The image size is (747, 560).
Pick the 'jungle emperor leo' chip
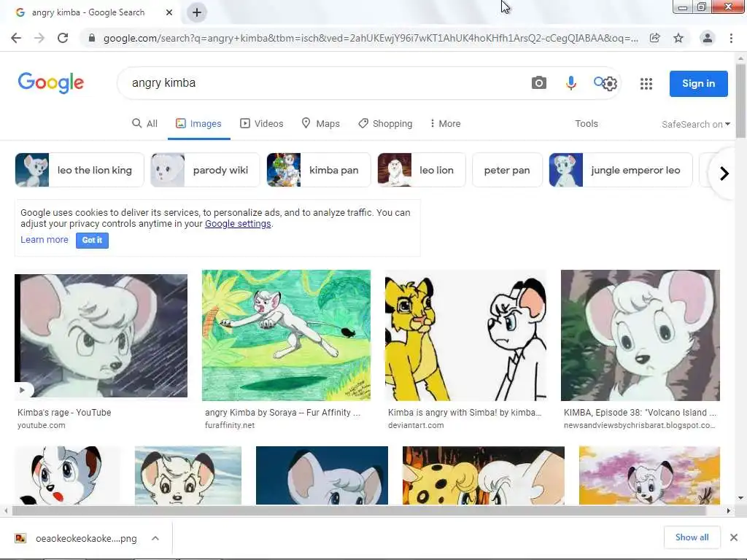621,170
